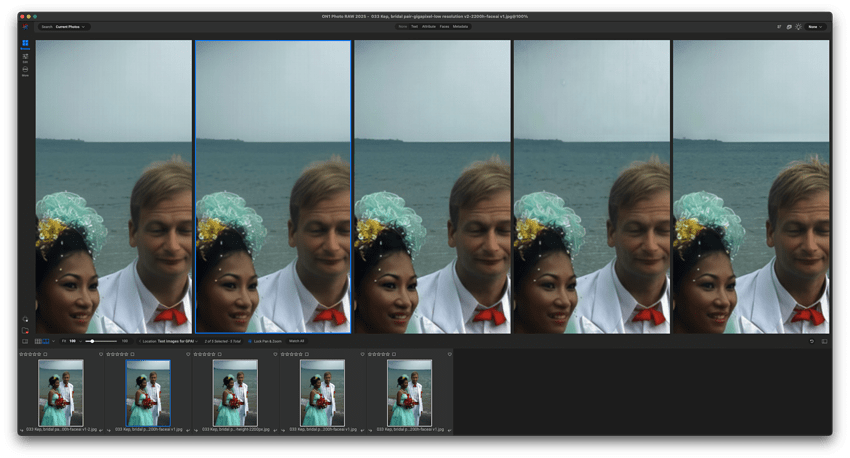Click the folder icon above bottom toolbar
This screenshot has width=850, height=458.
25,331
